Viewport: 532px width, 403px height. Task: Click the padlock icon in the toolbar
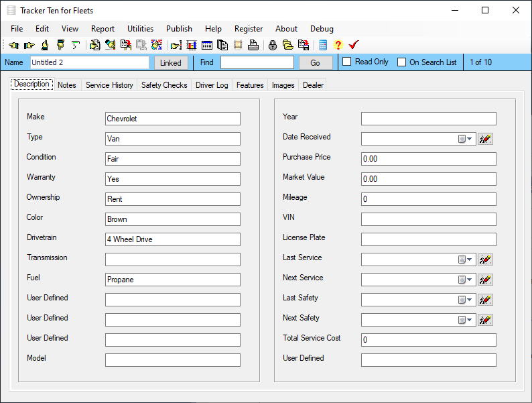click(273, 45)
